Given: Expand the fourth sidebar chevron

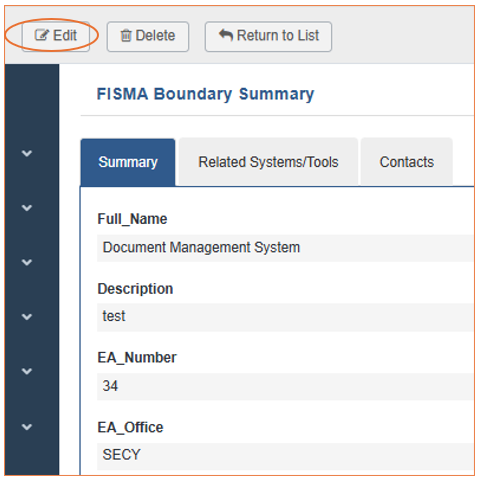Looking at the screenshot, I should coord(27,317).
